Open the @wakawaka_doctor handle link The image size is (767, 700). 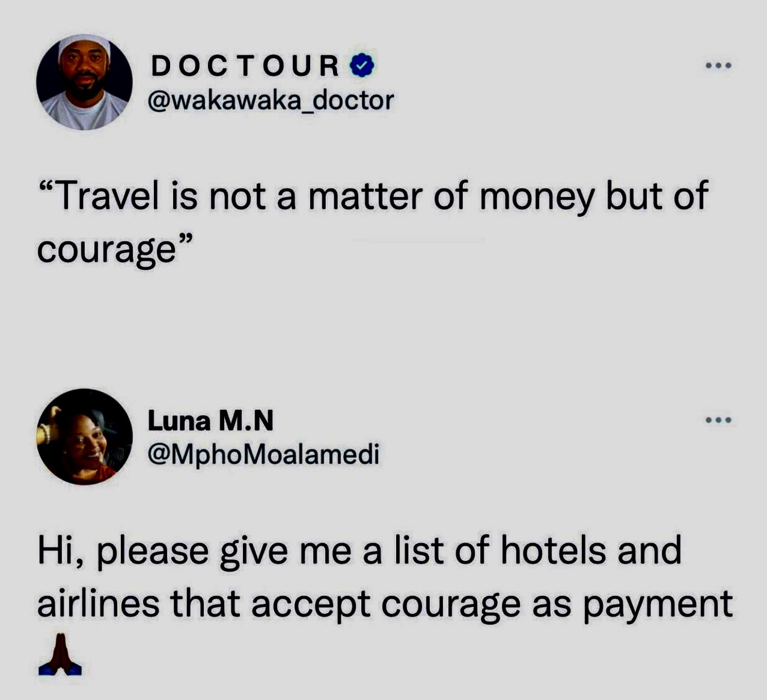click(270, 100)
